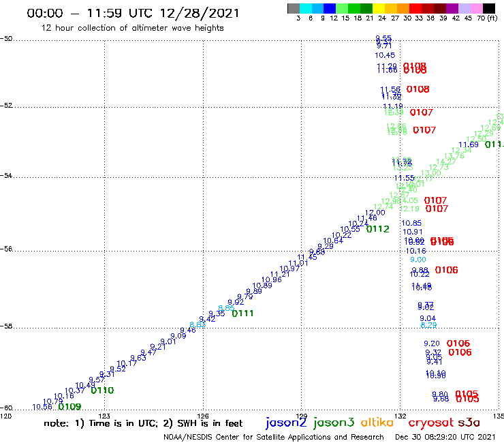Image resolution: width=504 pixels, height=443 pixels.
Task: Select the bright red swatch in the legend
Action: [x=415, y=9]
